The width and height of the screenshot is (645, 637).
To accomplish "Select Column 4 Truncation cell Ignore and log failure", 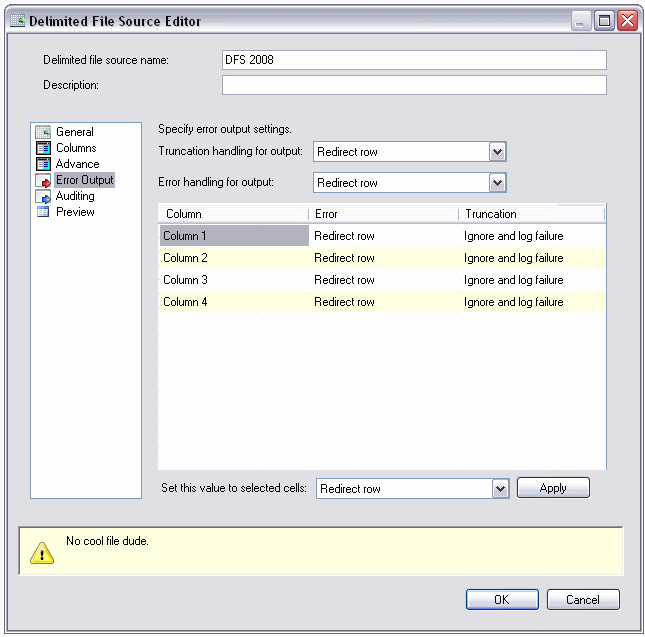I will click(x=532, y=302).
